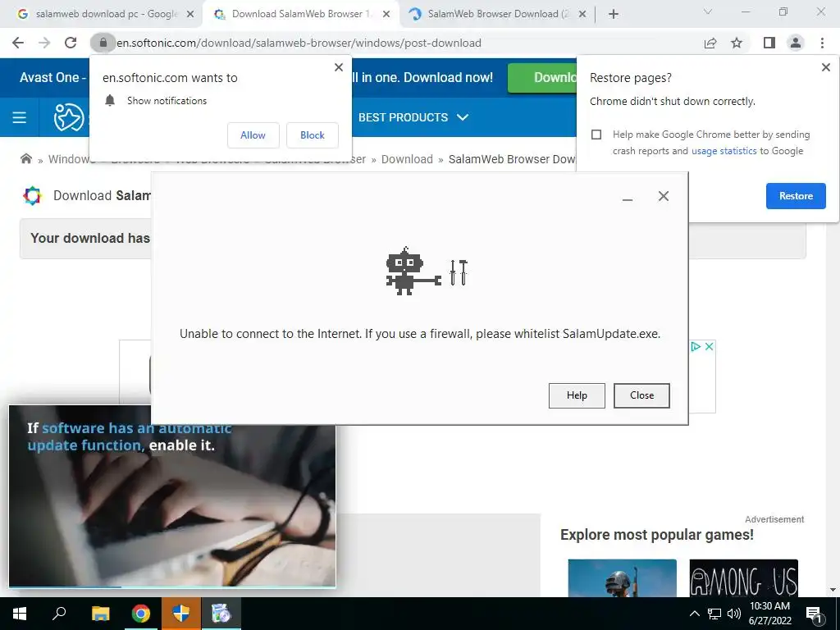This screenshot has height=630, width=840.
Task: Reload the Softonic page
Action: click(x=71, y=43)
